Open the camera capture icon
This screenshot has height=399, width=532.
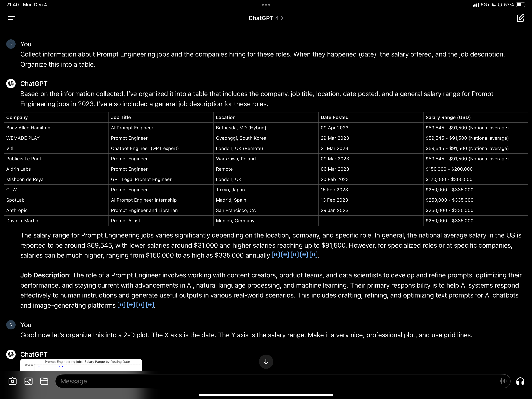[12, 381]
